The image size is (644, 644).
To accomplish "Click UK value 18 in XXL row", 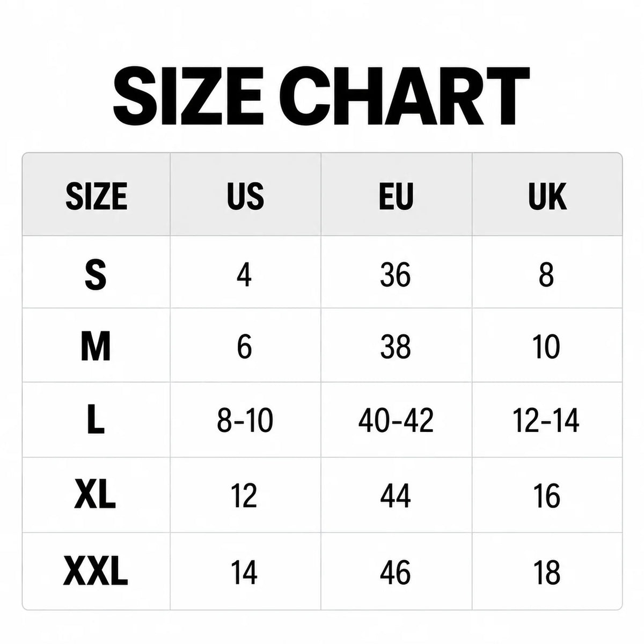I will pyautogui.click(x=547, y=572).
